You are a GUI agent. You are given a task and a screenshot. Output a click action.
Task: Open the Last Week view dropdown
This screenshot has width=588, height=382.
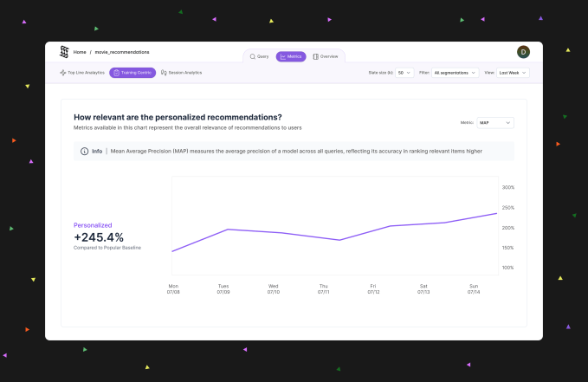point(513,73)
